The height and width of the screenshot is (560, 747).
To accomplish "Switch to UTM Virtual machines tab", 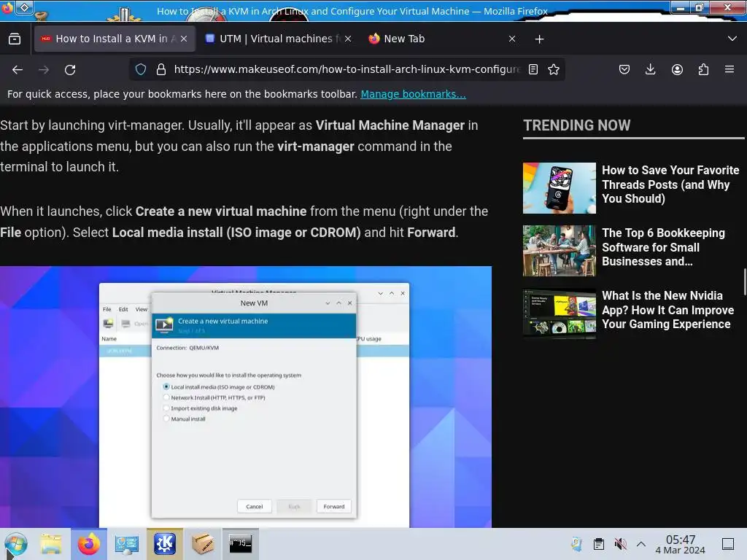I will (279, 39).
